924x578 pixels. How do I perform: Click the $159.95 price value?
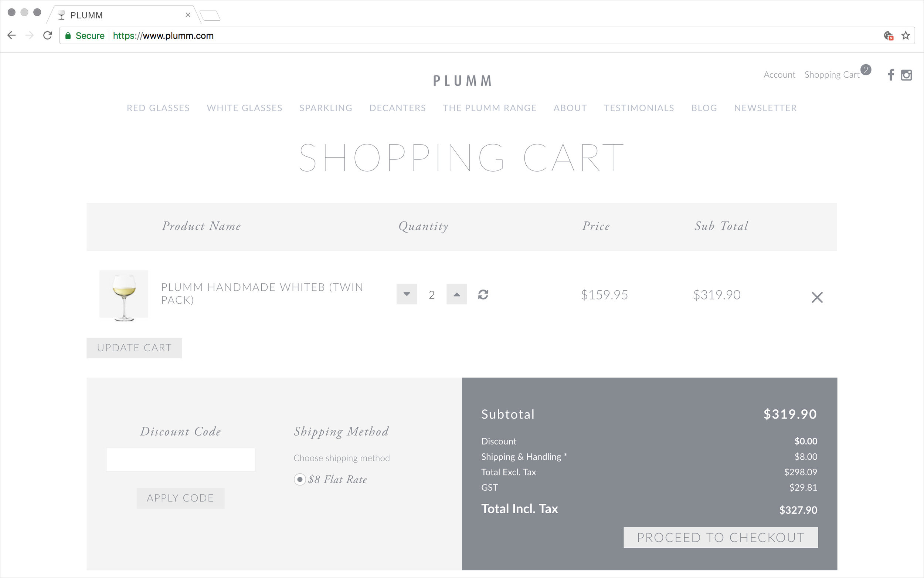pyautogui.click(x=604, y=295)
